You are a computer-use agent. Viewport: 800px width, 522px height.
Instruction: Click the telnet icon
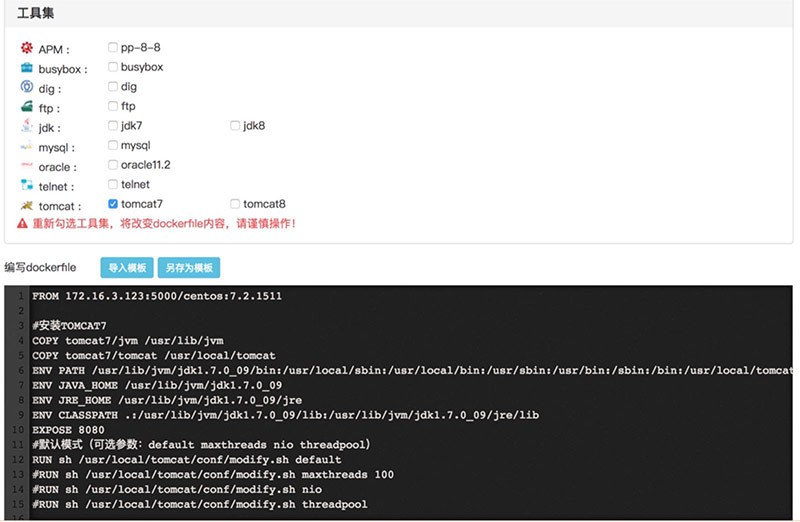(x=27, y=185)
